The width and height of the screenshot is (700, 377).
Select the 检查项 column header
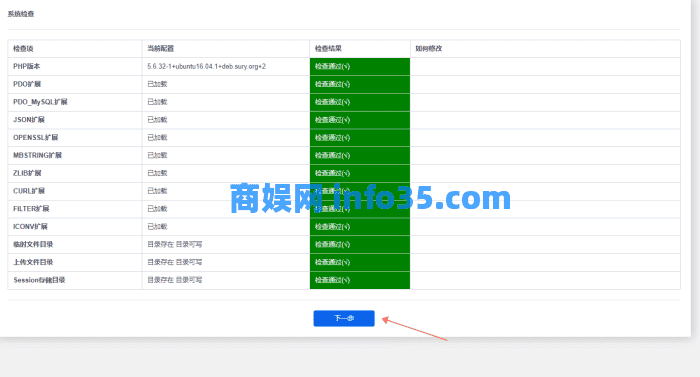23,49
